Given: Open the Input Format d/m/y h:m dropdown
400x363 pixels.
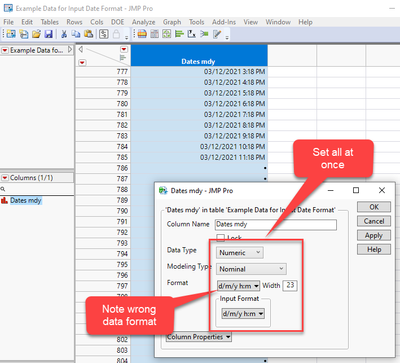Looking at the screenshot, I should (x=243, y=314).
